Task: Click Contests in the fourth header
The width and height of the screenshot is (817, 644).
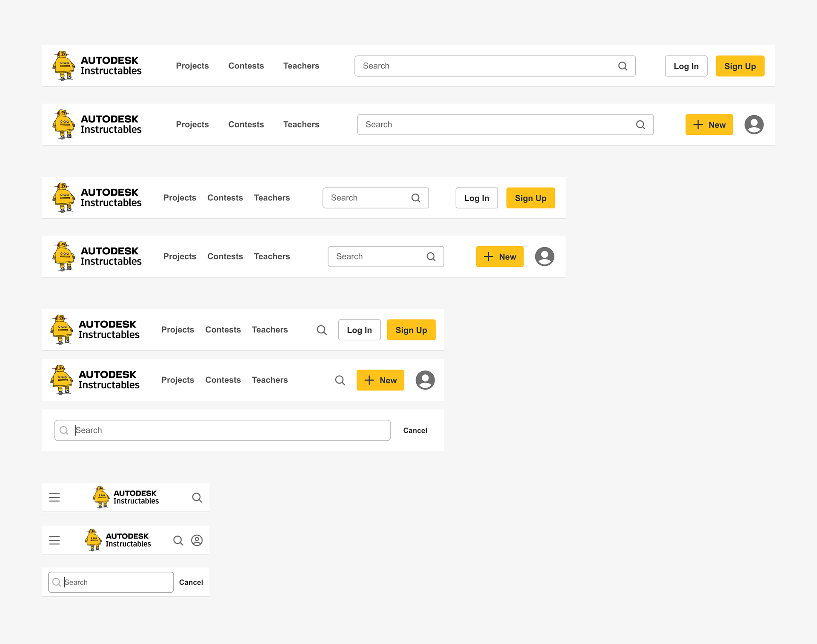Action: click(x=225, y=256)
